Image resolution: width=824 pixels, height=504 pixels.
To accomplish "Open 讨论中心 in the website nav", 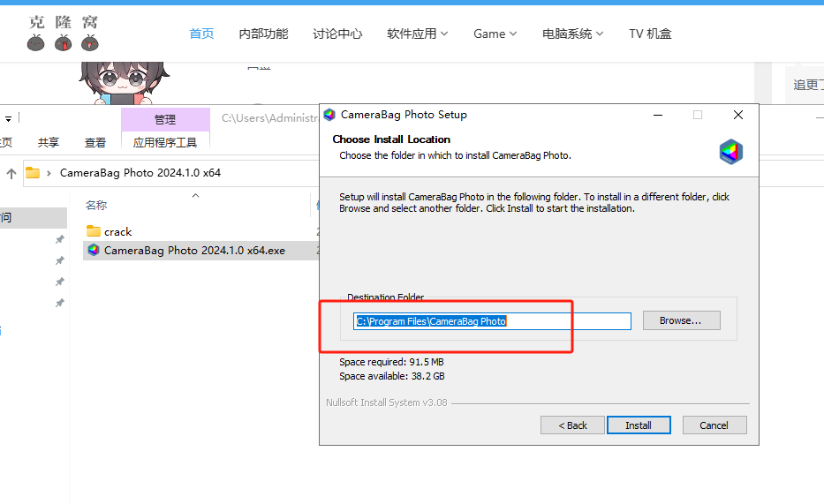I will pyautogui.click(x=337, y=34).
